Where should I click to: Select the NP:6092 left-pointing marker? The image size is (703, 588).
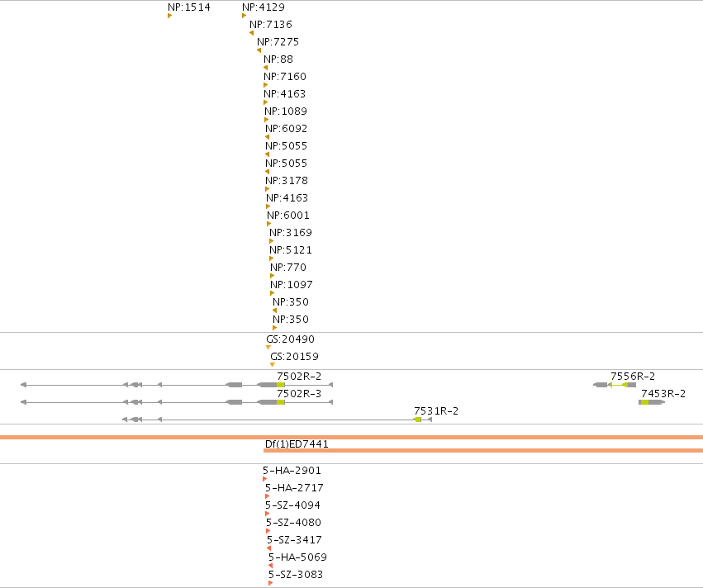[267, 137]
